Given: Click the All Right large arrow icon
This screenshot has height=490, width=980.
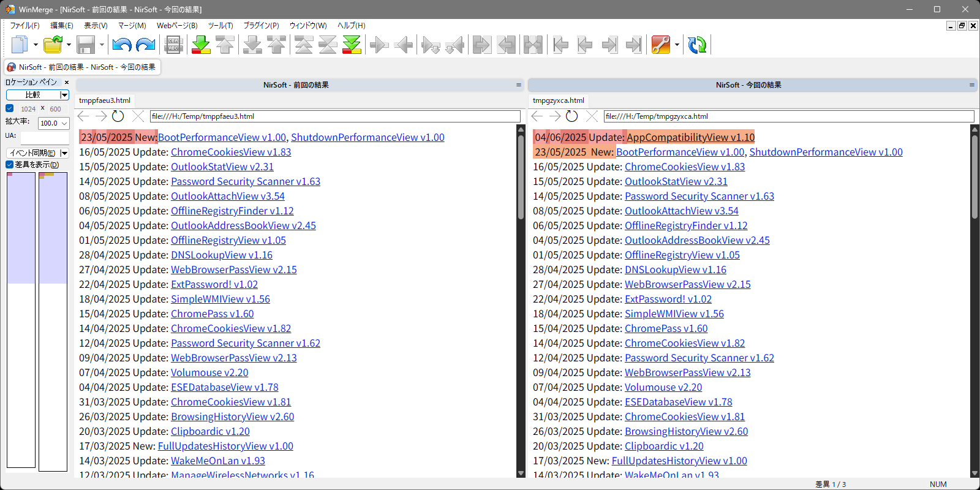Looking at the screenshot, I should (x=482, y=45).
